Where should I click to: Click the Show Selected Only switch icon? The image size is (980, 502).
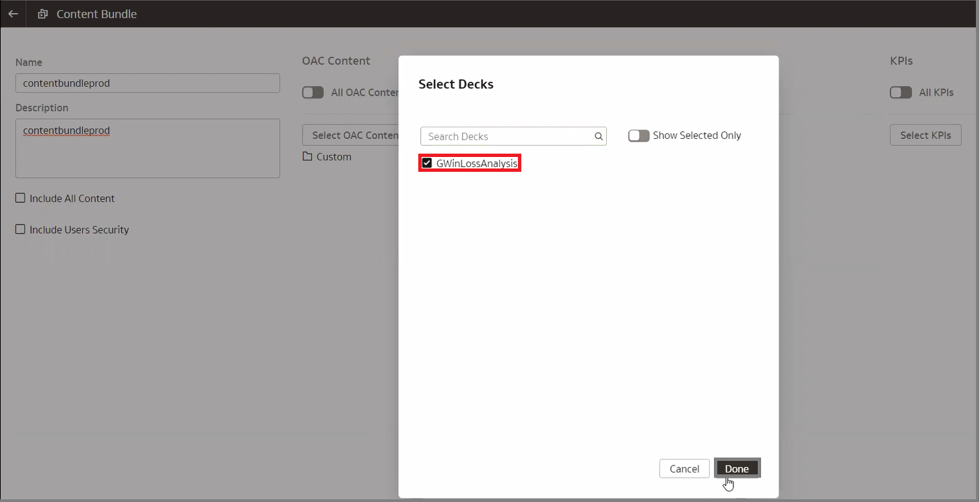pos(639,135)
